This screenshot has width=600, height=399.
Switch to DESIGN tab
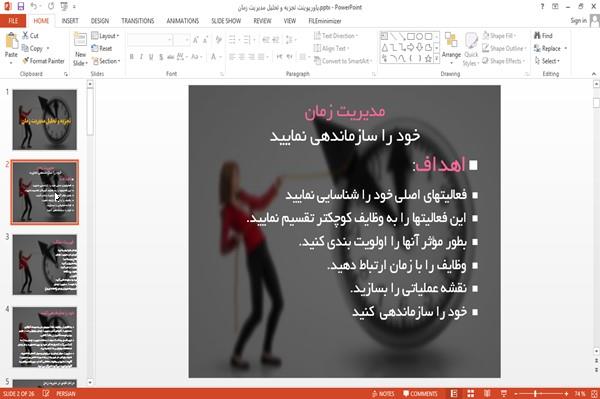click(x=100, y=21)
